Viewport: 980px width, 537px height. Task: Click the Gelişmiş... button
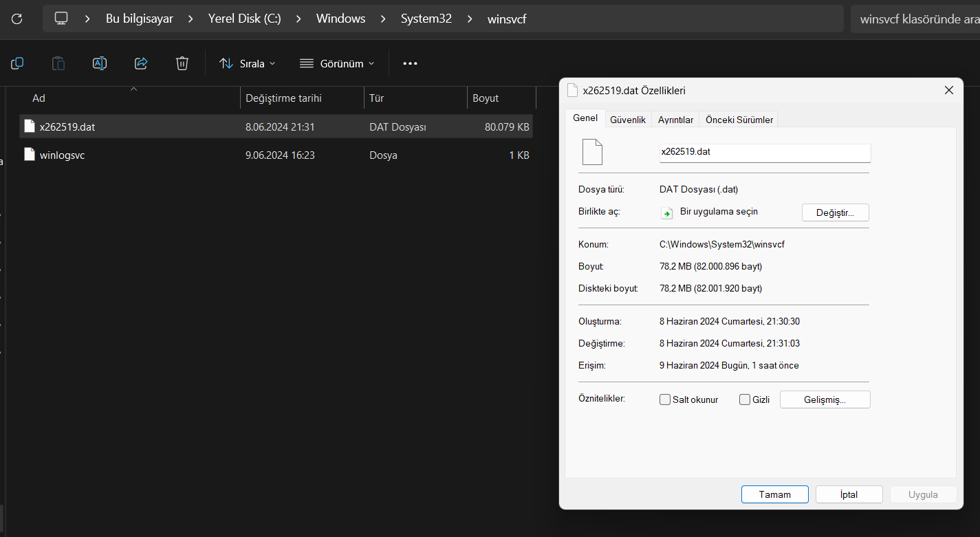tap(825, 399)
